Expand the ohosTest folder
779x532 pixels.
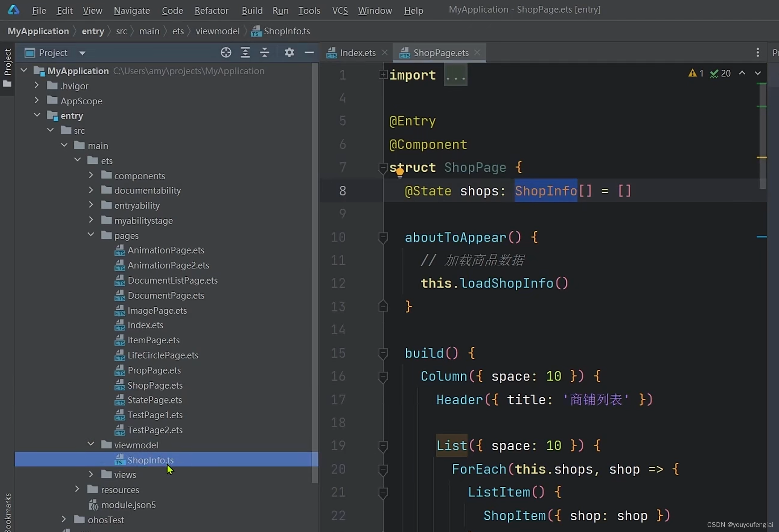point(64,519)
